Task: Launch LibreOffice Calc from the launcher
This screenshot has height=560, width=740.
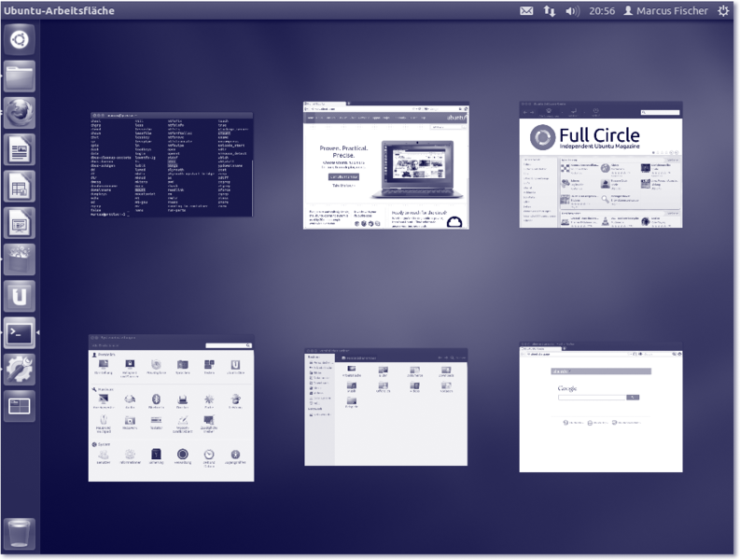Action: click(20, 186)
